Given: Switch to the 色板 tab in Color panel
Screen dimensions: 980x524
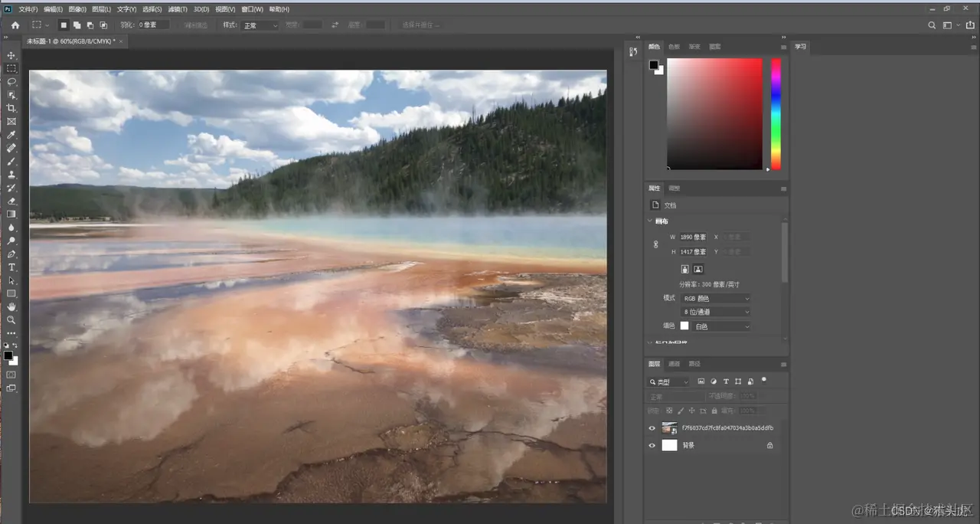Looking at the screenshot, I should (x=674, y=47).
